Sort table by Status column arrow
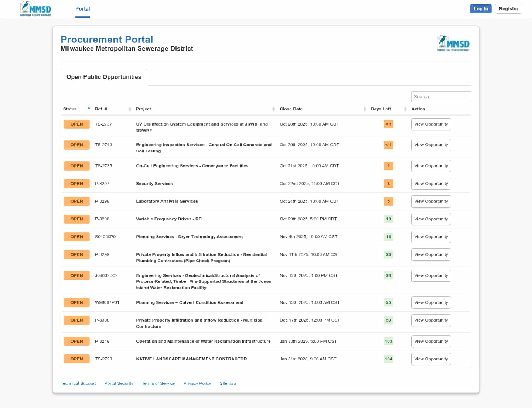This screenshot has width=532, height=408. [89, 108]
